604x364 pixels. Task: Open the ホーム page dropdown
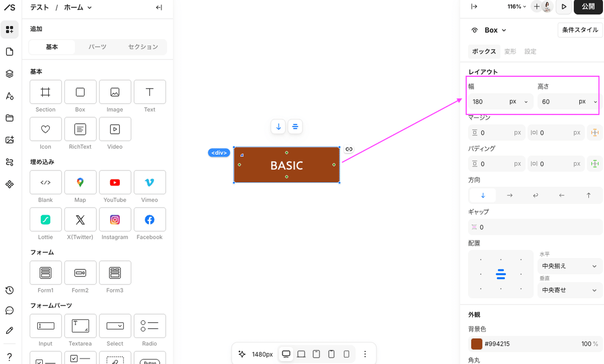[78, 8]
